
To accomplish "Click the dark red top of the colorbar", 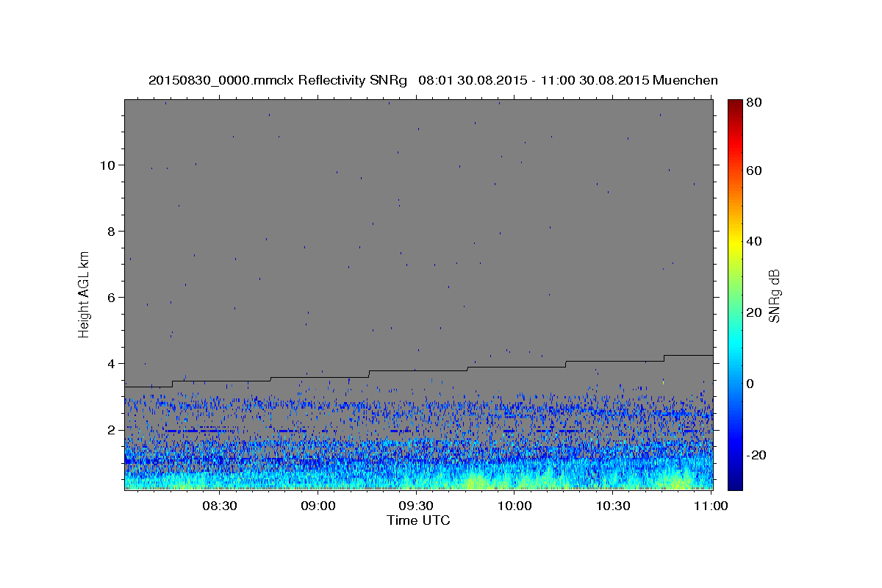I will tap(735, 107).
